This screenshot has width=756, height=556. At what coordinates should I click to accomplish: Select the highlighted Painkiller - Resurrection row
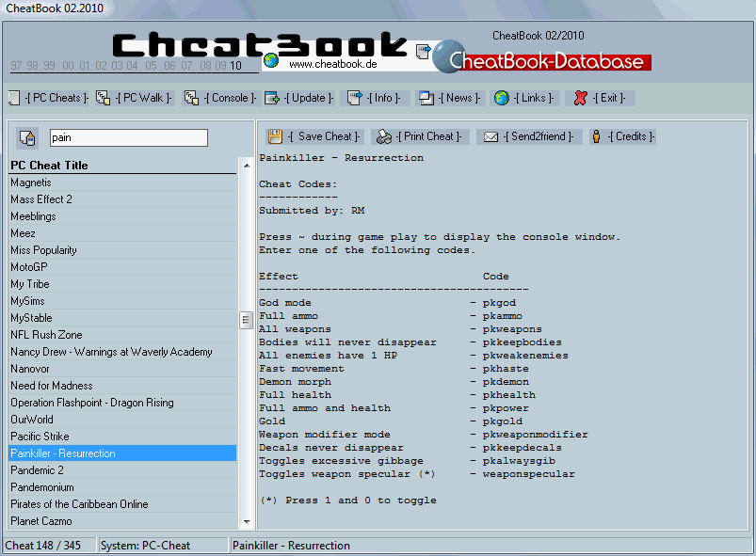pyautogui.click(x=123, y=453)
